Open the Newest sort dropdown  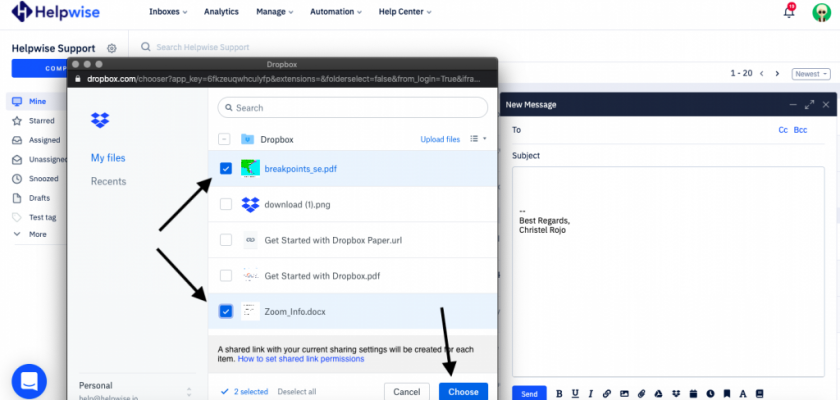click(811, 74)
